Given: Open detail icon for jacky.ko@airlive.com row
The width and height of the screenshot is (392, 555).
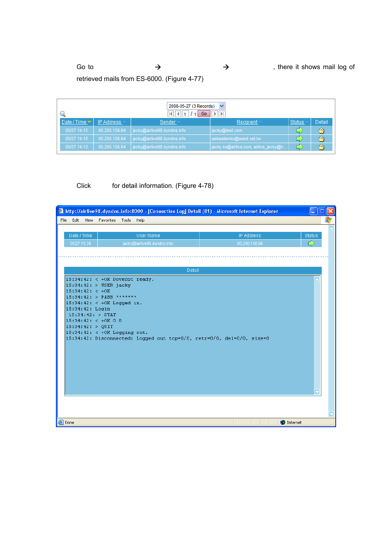Looking at the screenshot, I should (321, 147).
